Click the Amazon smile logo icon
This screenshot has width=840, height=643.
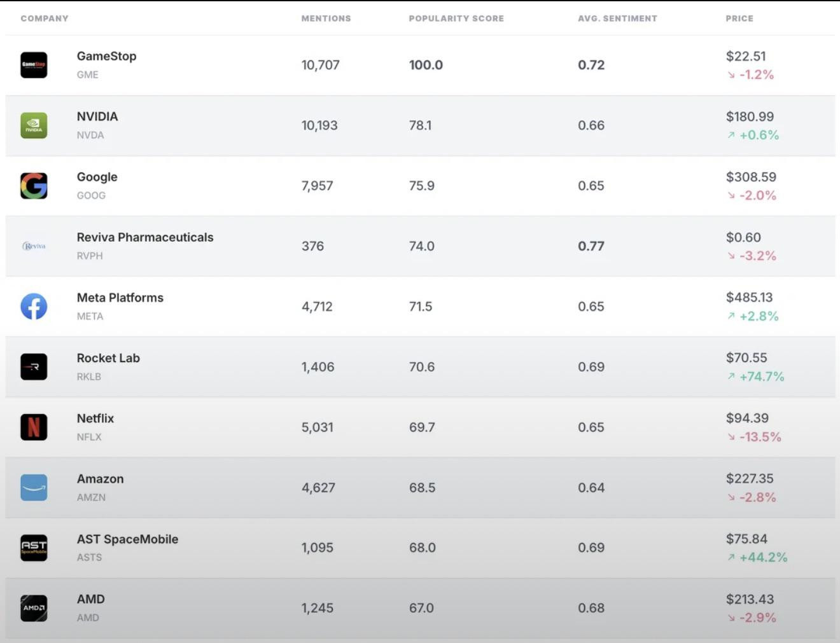point(34,488)
